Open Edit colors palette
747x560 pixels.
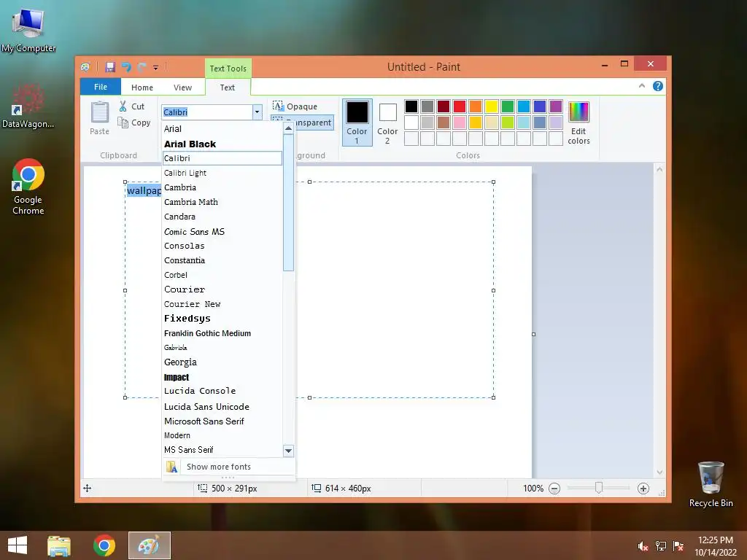pos(578,122)
